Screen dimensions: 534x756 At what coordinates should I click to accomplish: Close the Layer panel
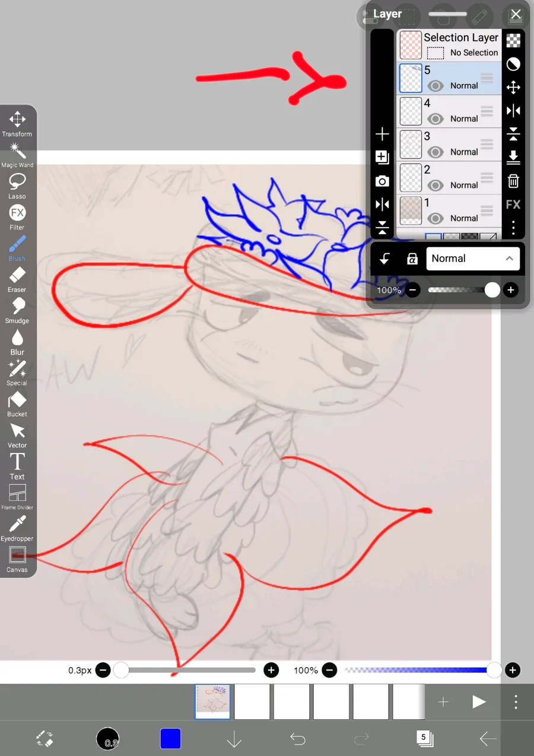(516, 14)
